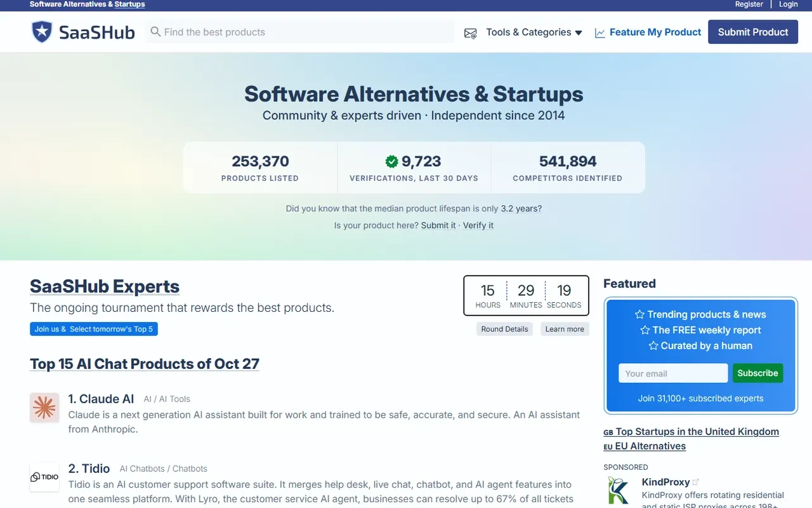The width and height of the screenshot is (812, 508).
Task: Open the KindProxy sponsored title link
Action: 665,482
